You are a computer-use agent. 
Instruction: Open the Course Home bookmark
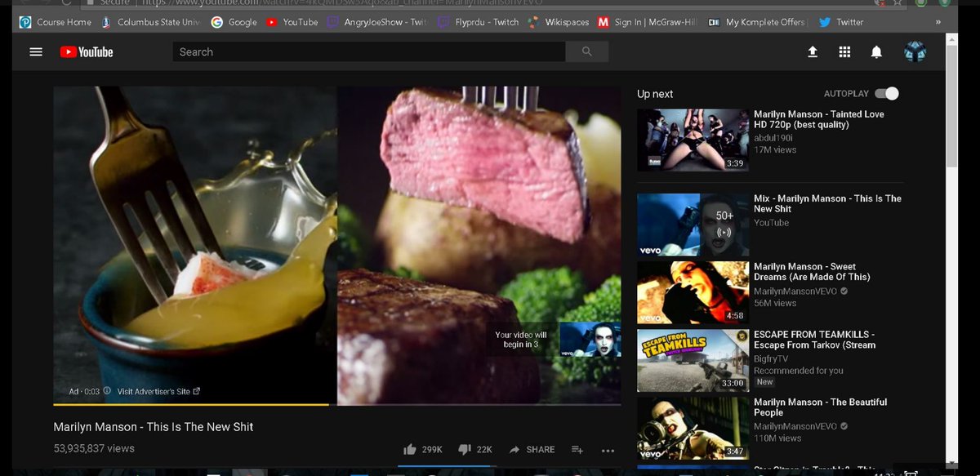click(56, 22)
